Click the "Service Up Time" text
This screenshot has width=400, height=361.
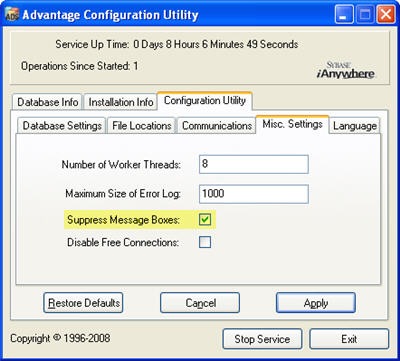point(92,44)
